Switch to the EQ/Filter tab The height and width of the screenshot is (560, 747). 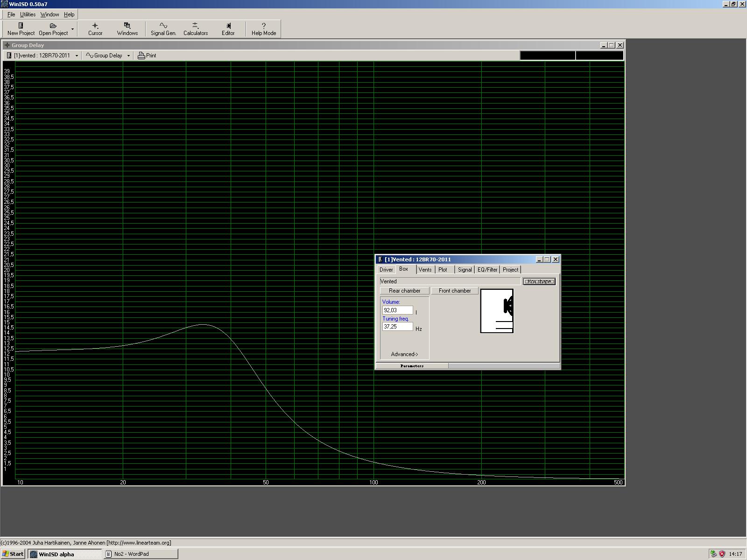click(487, 270)
